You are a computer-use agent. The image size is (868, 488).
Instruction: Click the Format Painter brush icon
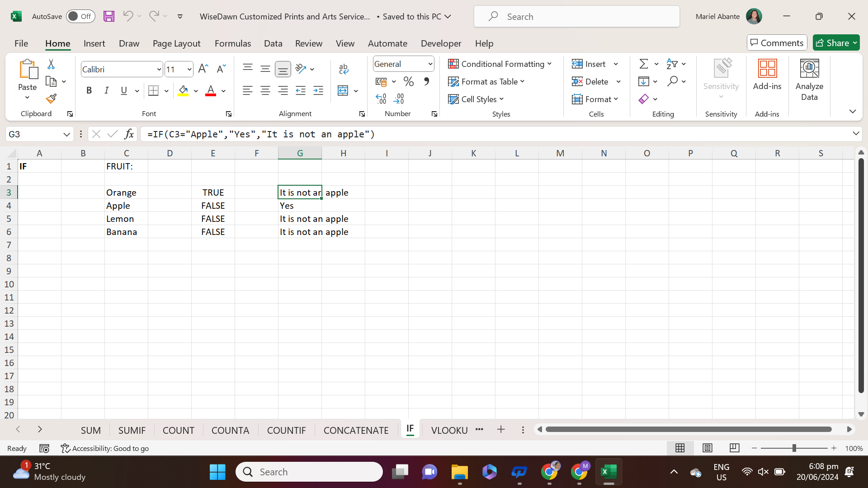[51, 99]
